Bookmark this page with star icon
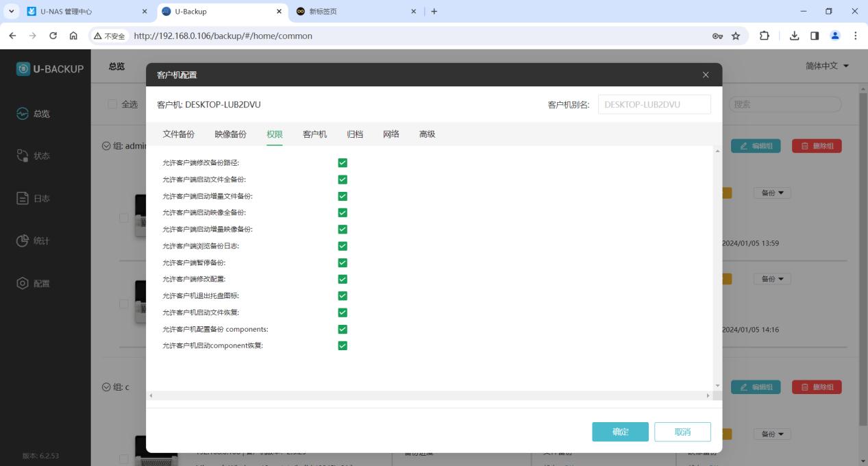This screenshot has width=868, height=466. (x=736, y=36)
